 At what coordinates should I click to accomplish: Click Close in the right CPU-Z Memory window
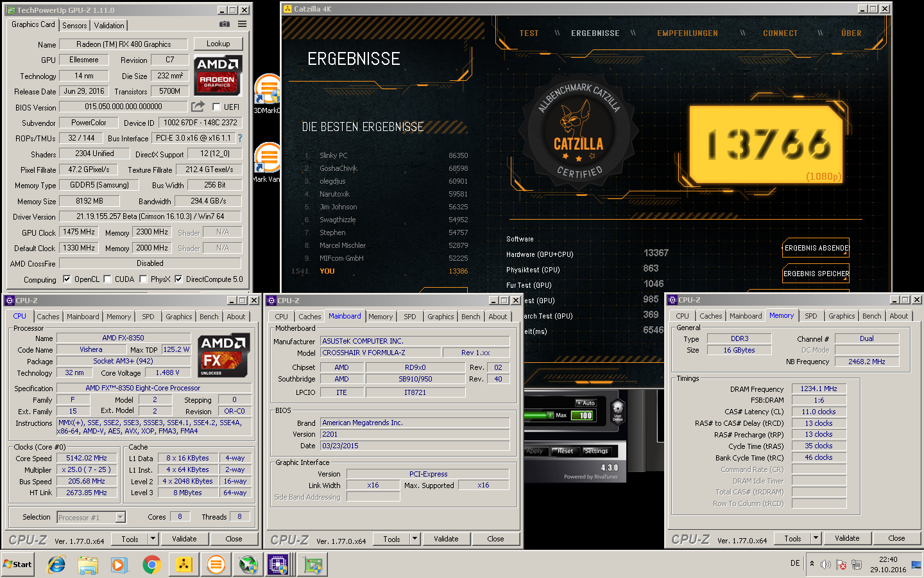896,538
